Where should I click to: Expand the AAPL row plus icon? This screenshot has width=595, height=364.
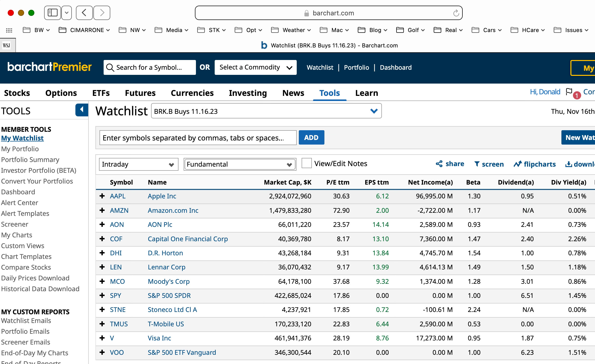[102, 196]
